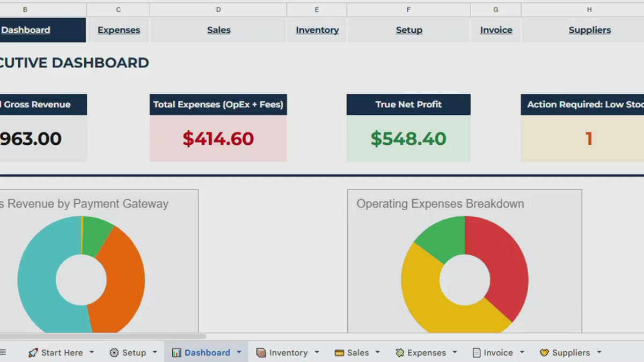Screen dimensions: 644x362
Task: Click the gear icon on Setup sheet tab
Action: 114,352
